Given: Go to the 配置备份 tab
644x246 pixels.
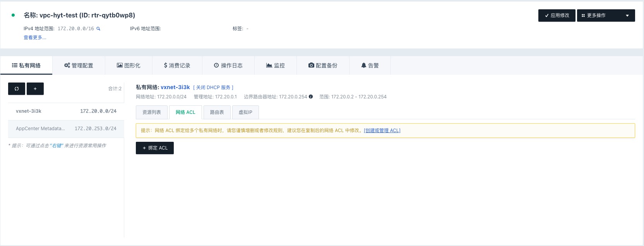Looking at the screenshot, I should coord(323,65).
